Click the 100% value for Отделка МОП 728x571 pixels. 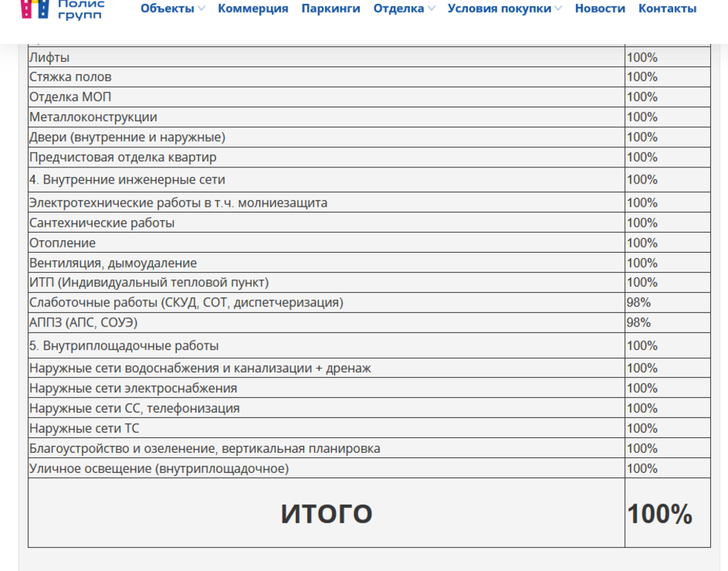(x=642, y=97)
